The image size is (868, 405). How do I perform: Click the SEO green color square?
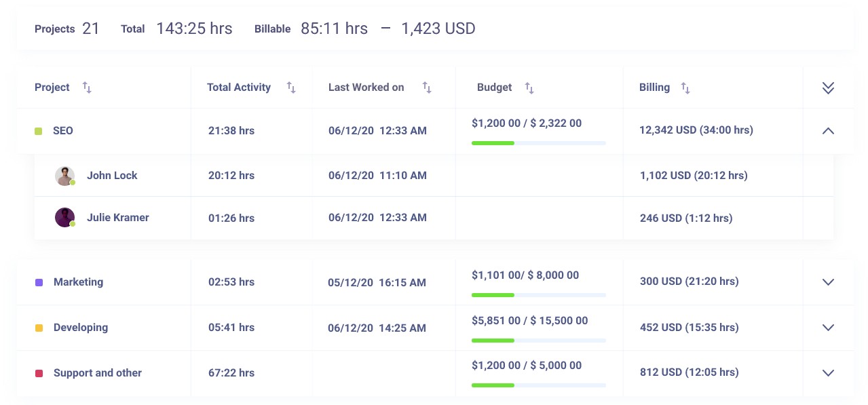click(x=39, y=131)
